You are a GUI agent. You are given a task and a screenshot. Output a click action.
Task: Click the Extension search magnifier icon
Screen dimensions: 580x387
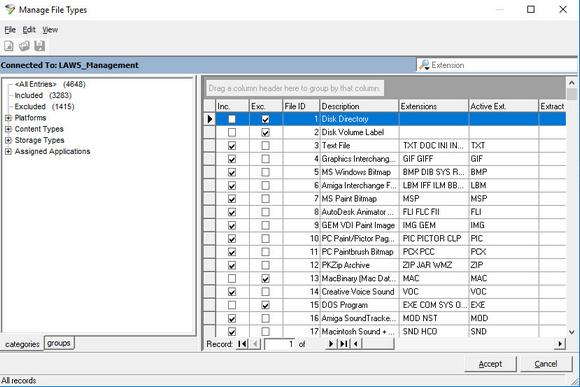[x=424, y=65]
